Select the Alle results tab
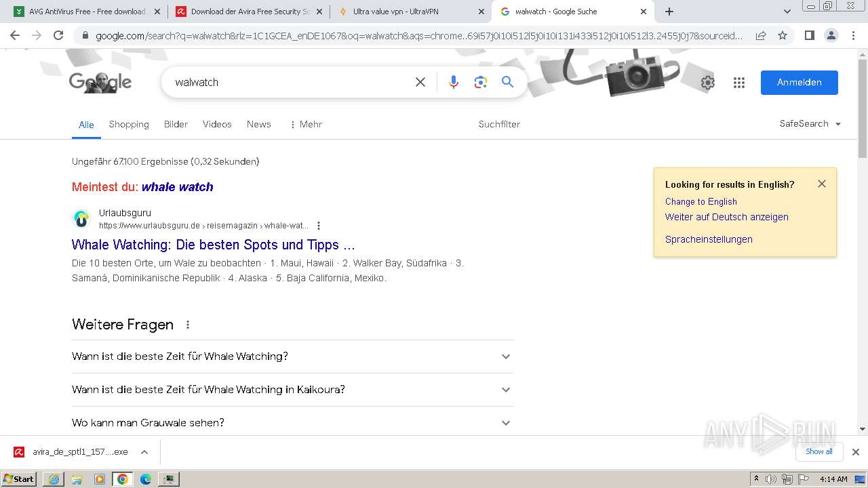 [x=86, y=125]
